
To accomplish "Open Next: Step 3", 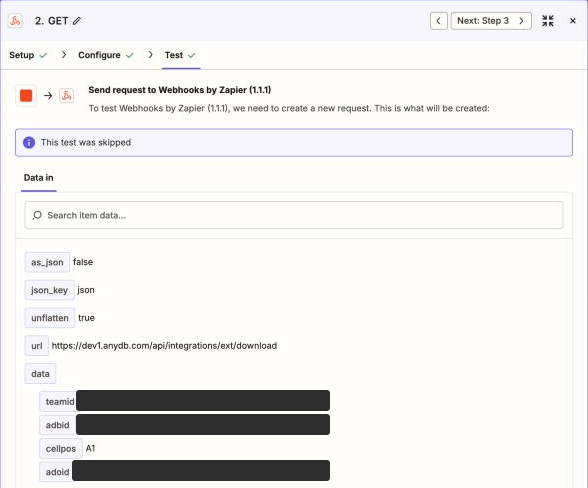I will coord(490,21).
